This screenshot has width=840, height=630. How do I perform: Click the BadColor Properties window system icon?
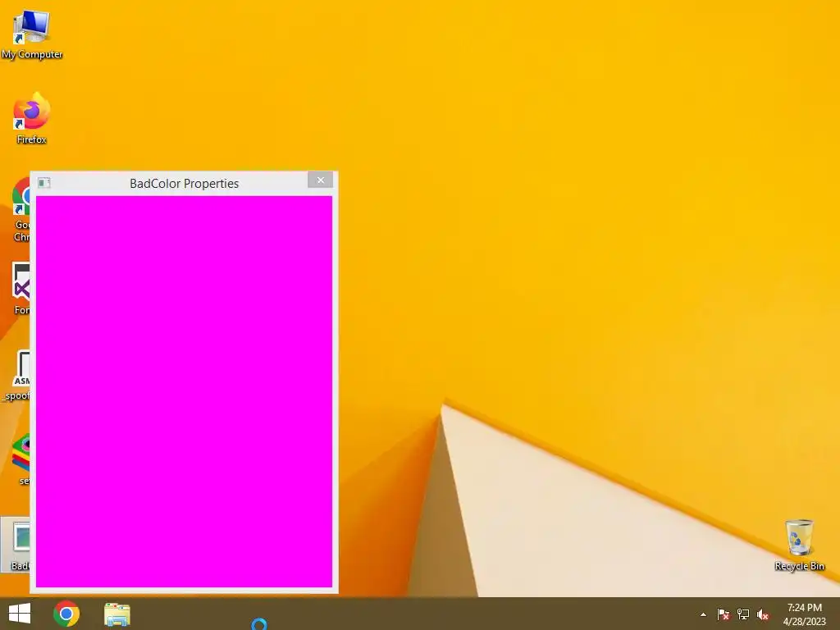point(44,183)
